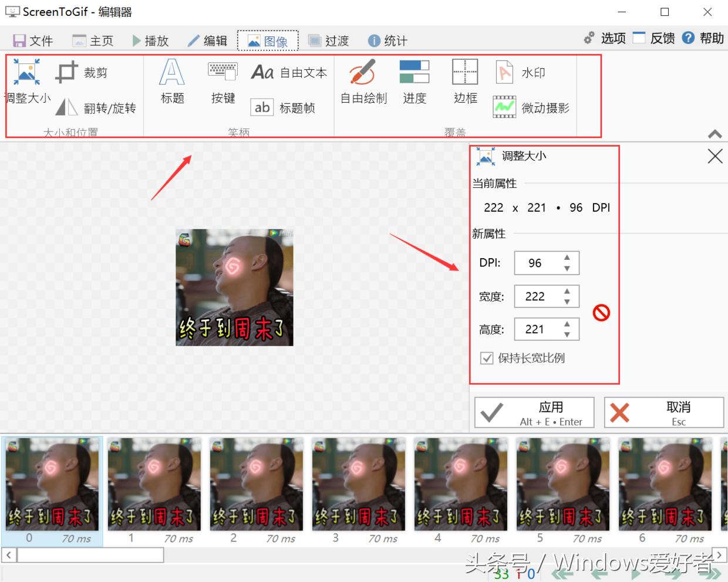Uncheck 保持长宽比例 aspect ratio option
This screenshot has width=728, height=582.
point(486,358)
